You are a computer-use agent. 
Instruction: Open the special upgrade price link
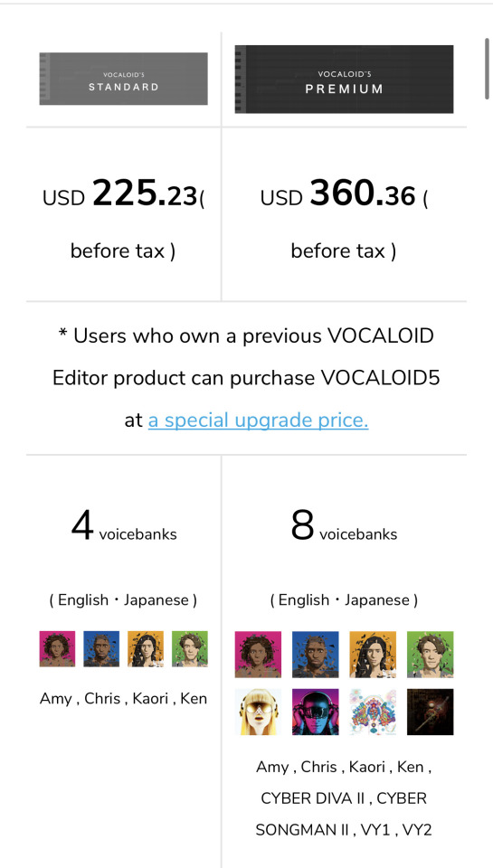click(x=258, y=420)
